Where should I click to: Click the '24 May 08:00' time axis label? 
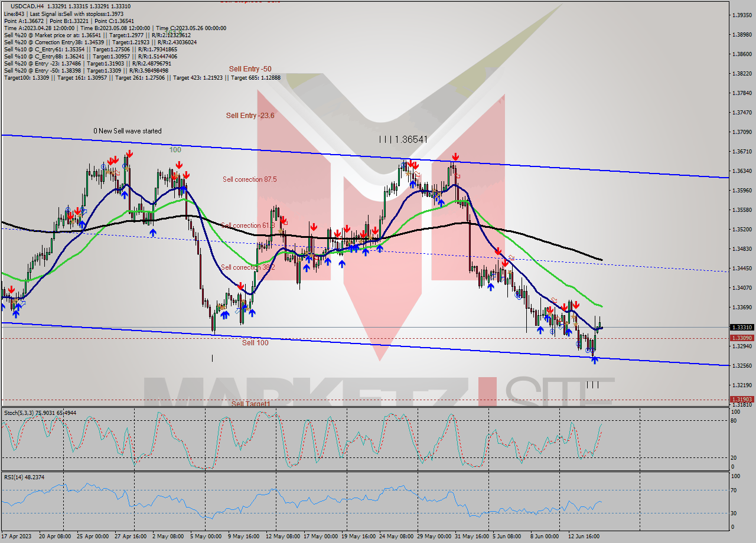coord(397,536)
